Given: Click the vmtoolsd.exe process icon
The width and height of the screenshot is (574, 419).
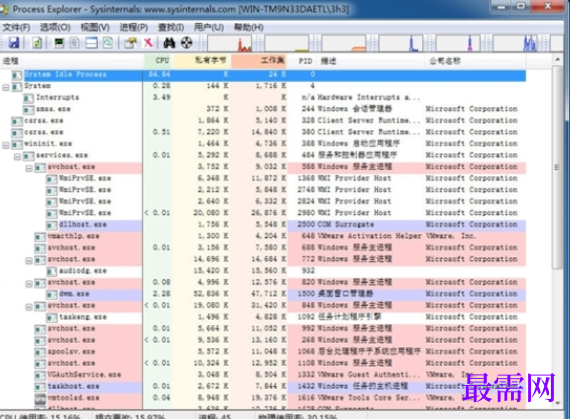Looking at the screenshot, I should (40, 399).
